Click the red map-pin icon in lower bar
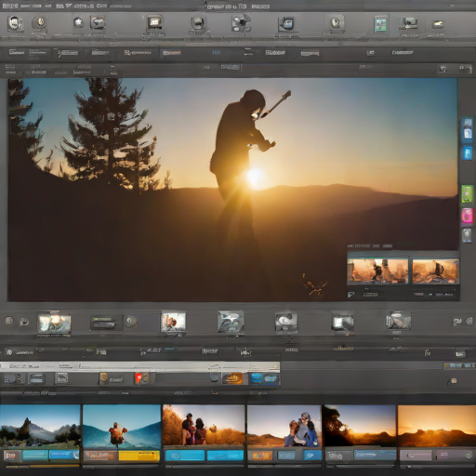Viewport: 476px width, 476px height. tap(139, 378)
